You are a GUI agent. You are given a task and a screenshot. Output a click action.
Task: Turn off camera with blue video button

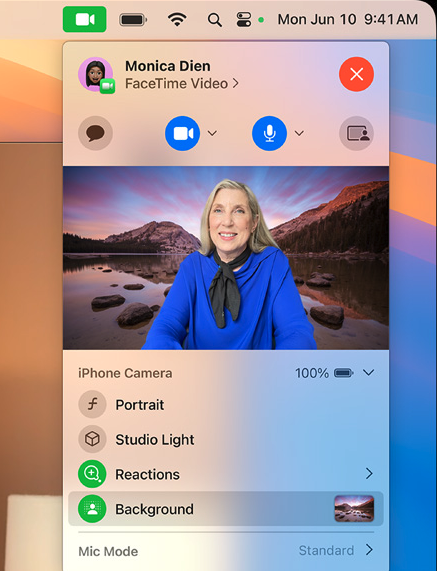pos(182,133)
